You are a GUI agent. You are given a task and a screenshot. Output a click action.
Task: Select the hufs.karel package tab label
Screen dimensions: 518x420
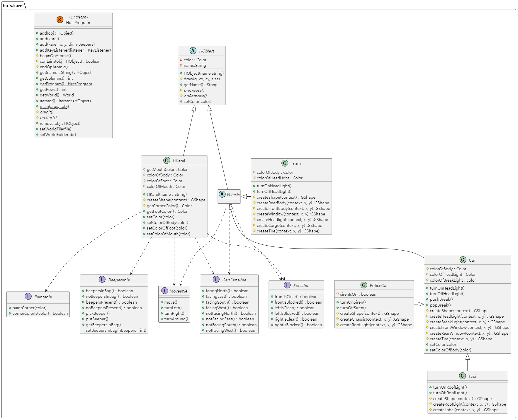[x=13, y=6]
